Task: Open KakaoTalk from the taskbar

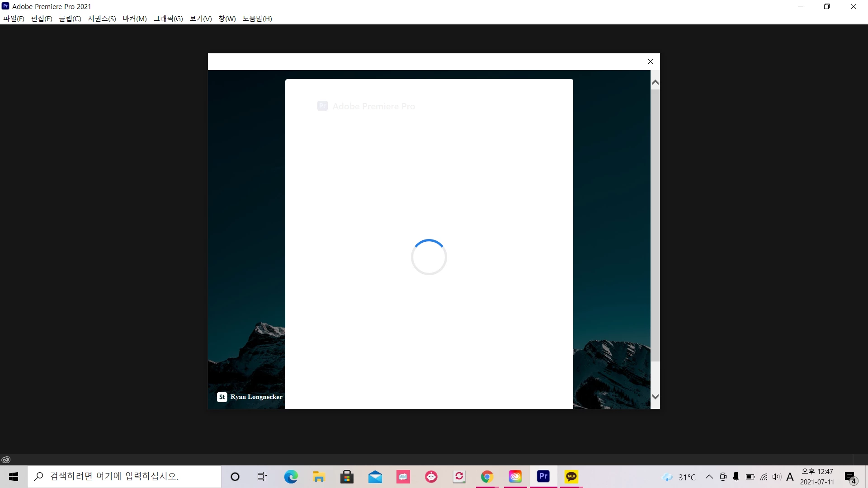Action: coord(571,477)
